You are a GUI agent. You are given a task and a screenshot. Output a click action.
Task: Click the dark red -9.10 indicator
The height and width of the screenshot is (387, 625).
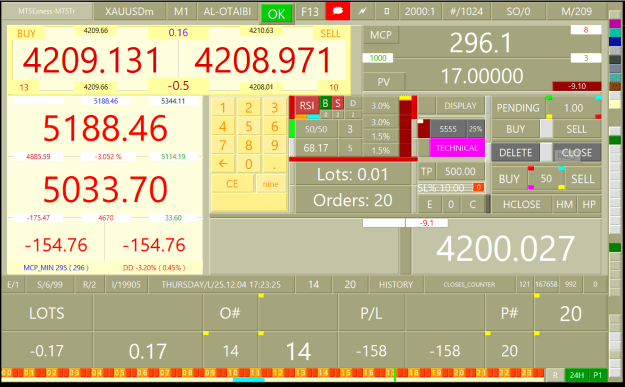pos(576,86)
